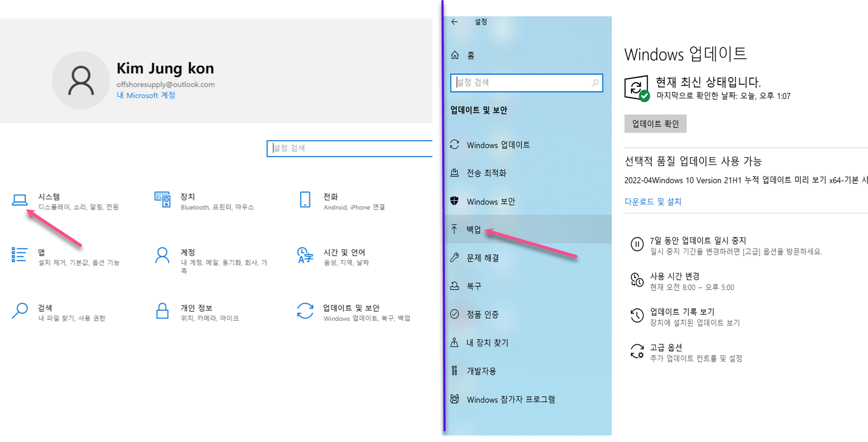Click the pause icon for 7일 동안 업데이트 일시 중지
The image size is (868, 442).
[x=637, y=244]
